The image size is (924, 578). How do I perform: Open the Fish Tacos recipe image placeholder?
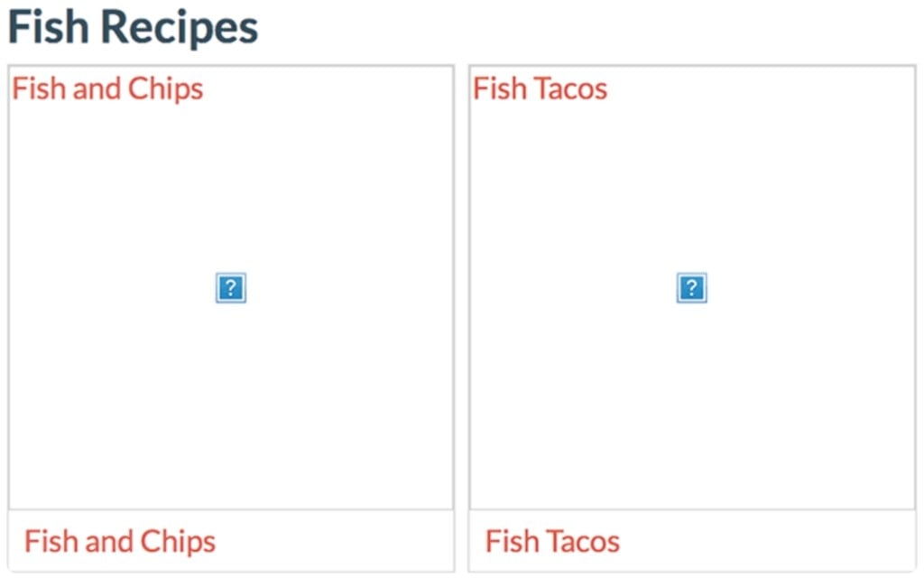click(692, 288)
